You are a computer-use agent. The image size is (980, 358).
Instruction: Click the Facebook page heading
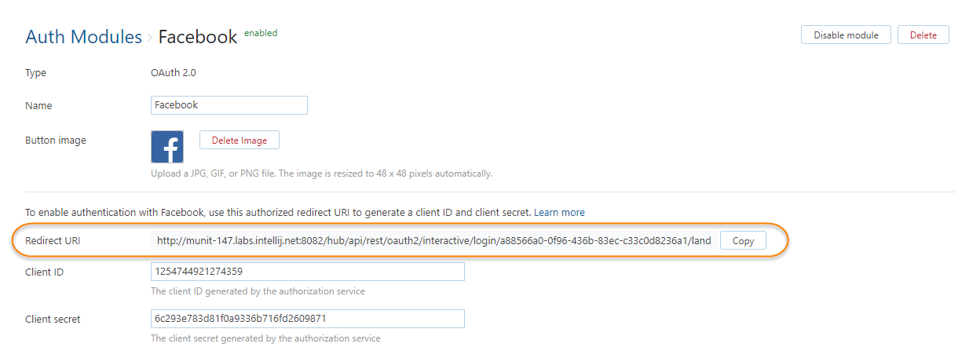(x=198, y=37)
